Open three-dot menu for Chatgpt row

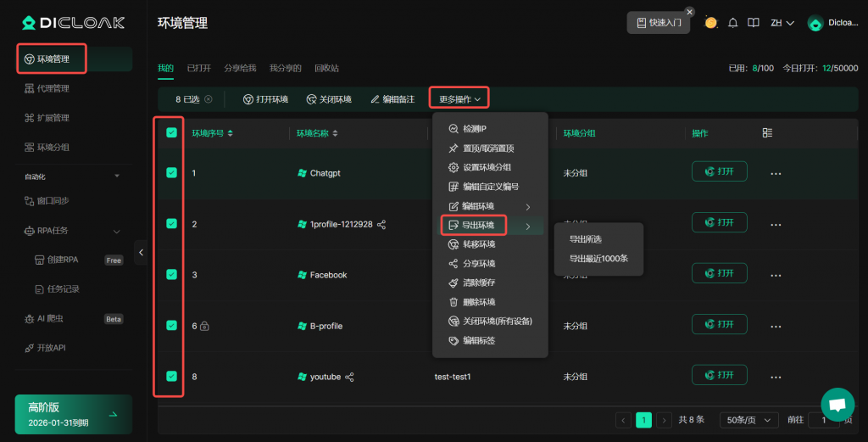click(x=775, y=173)
